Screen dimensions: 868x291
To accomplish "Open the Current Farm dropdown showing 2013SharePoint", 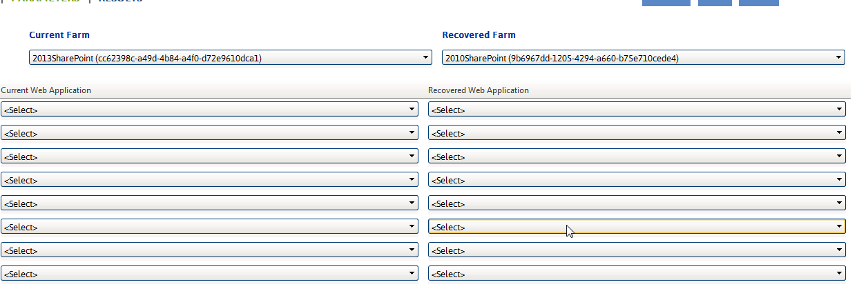I will pos(231,58).
